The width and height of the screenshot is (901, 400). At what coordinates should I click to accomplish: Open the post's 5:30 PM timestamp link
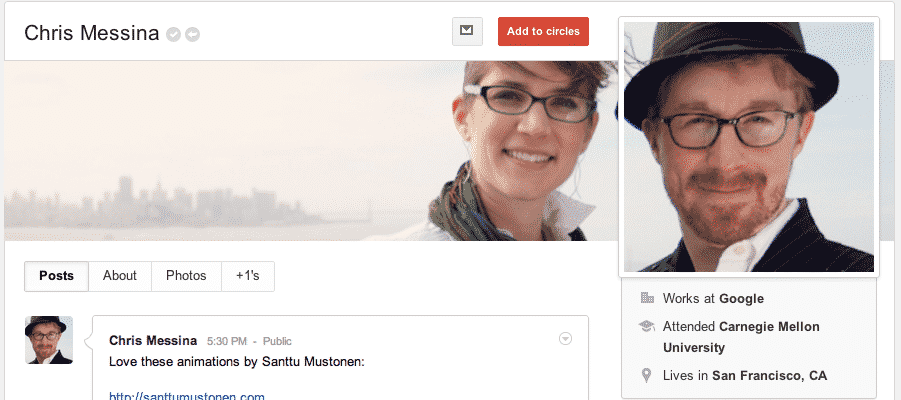(x=227, y=341)
